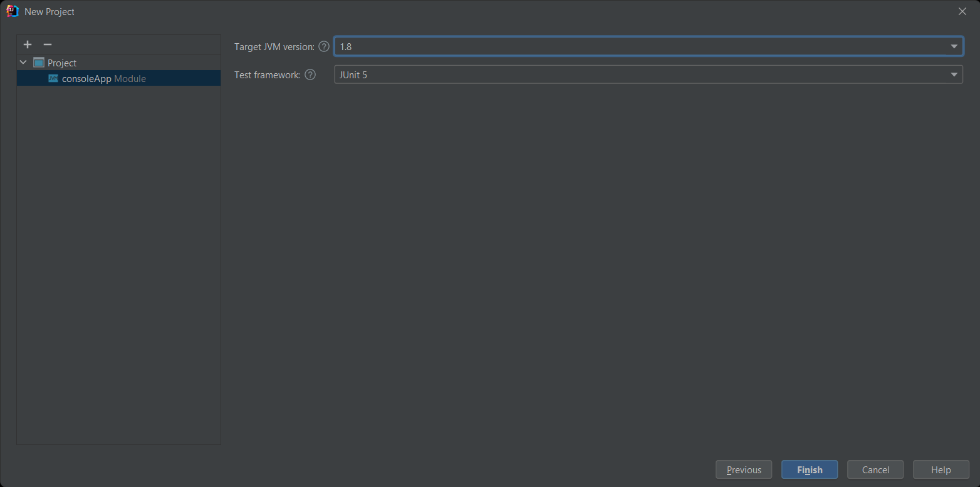
Task: Open help tooltip for Test framework
Action: coord(310,74)
